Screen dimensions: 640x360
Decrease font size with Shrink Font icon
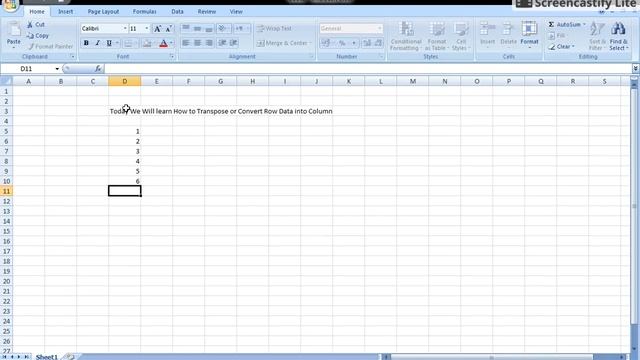tap(169, 29)
